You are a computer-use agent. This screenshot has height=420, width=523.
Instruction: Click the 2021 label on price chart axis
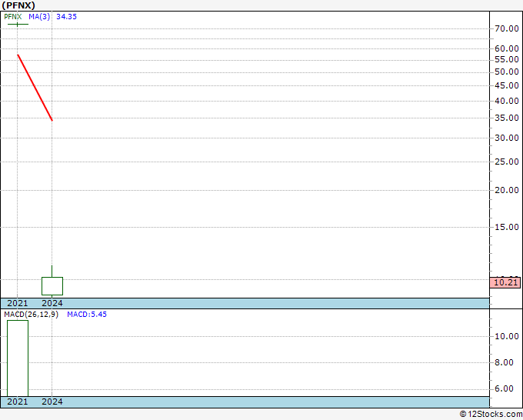(x=18, y=303)
